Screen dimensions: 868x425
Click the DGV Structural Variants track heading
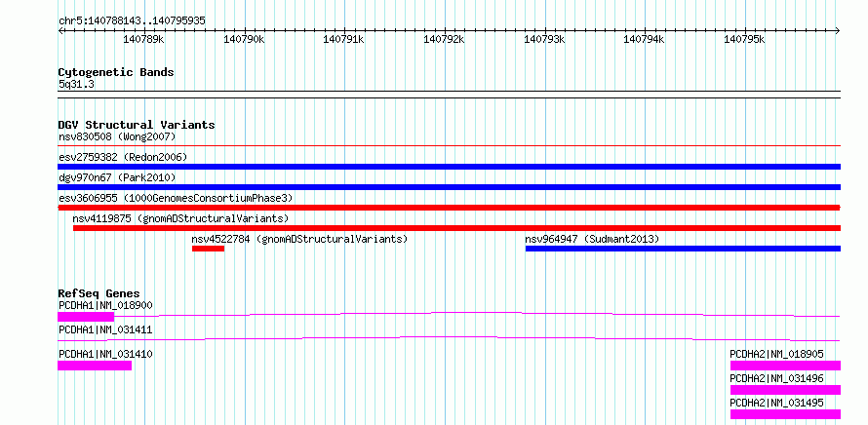tap(137, 125)
